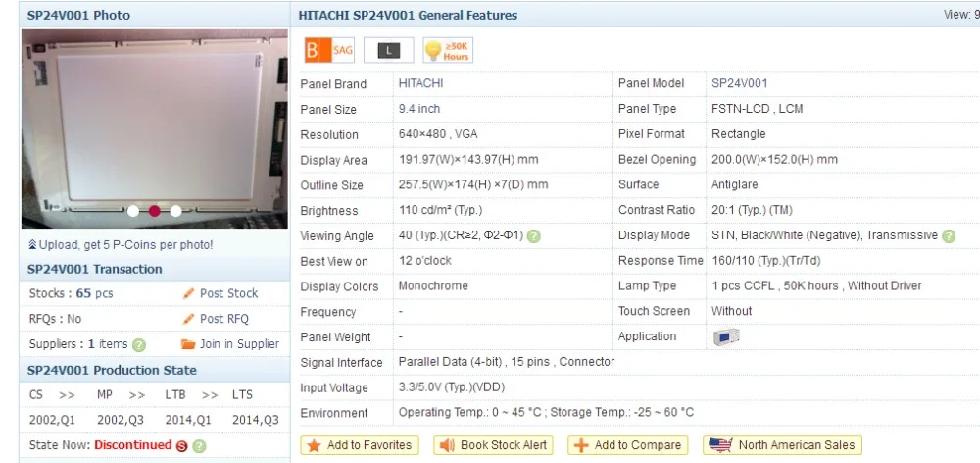The image size is (980, 463).
Task: Click the 2014,Q1 LTB date
Action: coord(188,420)
